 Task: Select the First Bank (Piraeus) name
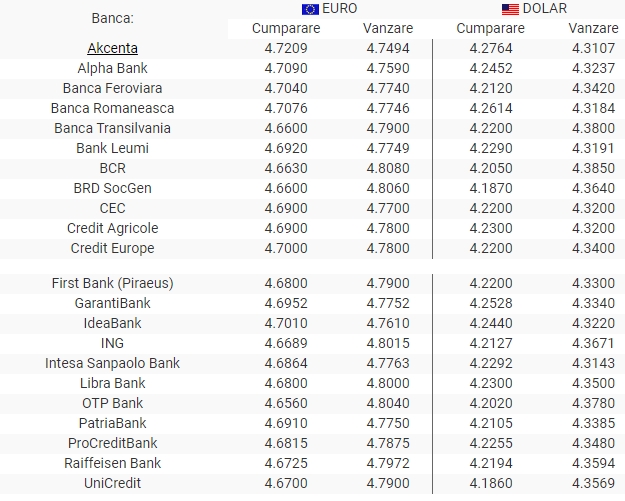point(112,283)
